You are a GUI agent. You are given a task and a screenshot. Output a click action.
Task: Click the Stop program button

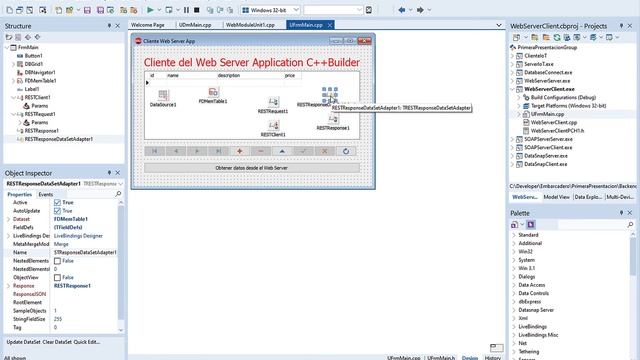pos(197,10)
